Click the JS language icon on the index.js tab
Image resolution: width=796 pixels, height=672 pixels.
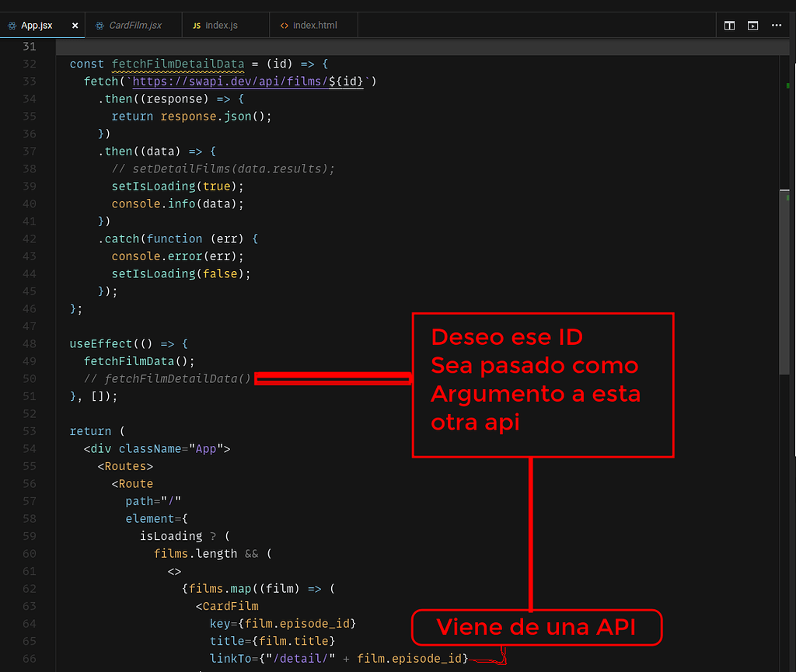pyautogui.click(x=198, y=24)
